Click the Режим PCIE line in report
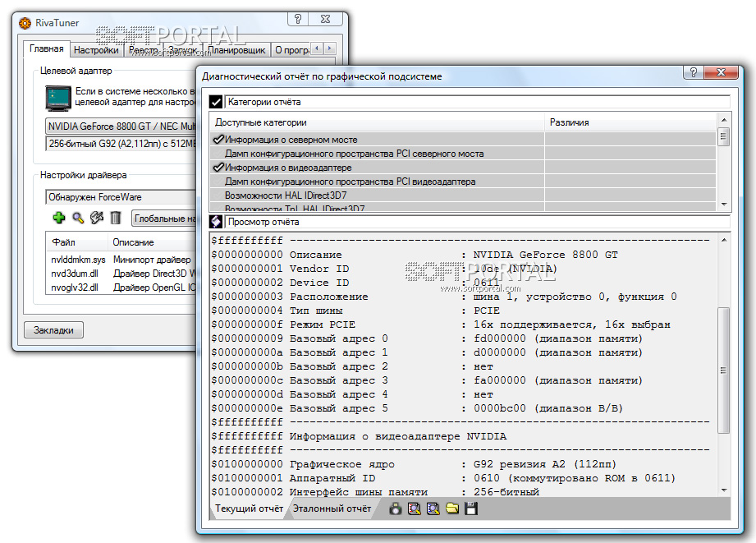 pyautogui.click(x=441, y=324)
